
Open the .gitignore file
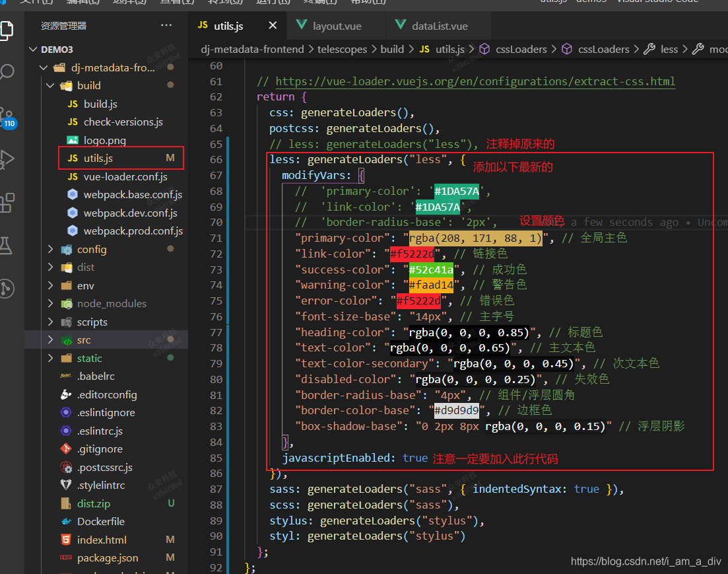[100, 449]
